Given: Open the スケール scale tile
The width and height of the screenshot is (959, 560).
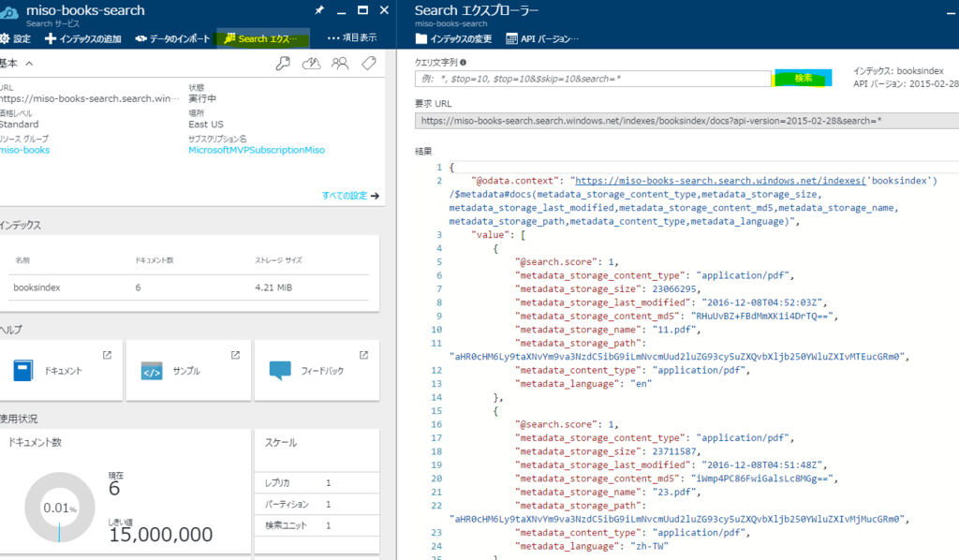Looking at the screenshot, I should (317, 492).
